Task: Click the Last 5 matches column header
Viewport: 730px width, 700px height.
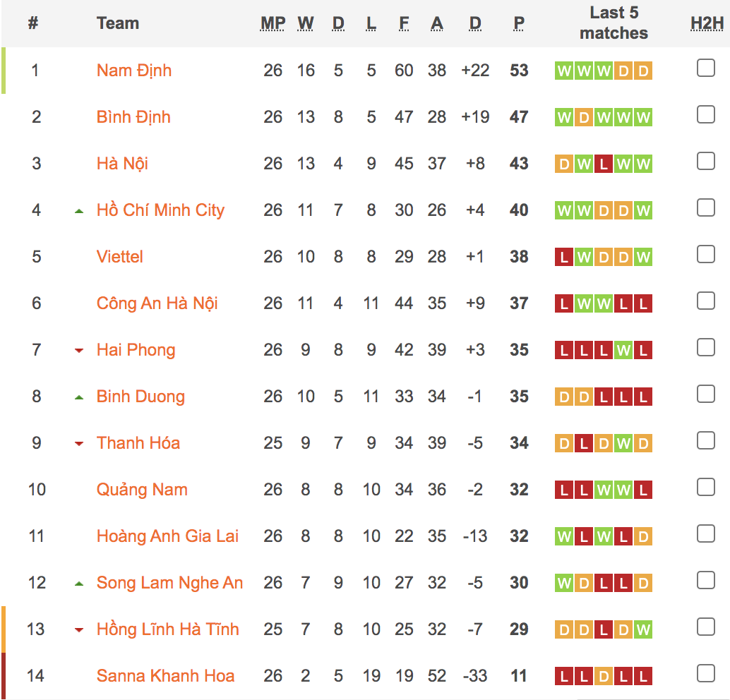Action: tap(613, 23)
